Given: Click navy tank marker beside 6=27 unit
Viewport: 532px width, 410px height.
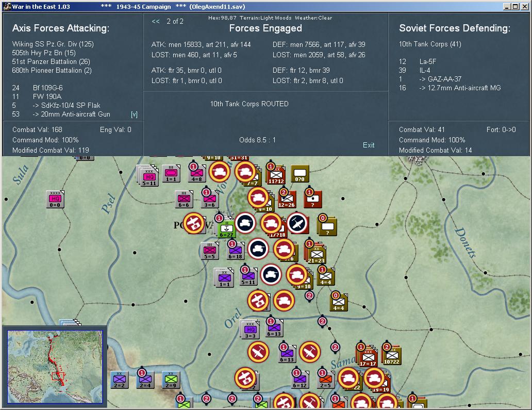Looking at the screenshot, I should [x=245, y=223].
